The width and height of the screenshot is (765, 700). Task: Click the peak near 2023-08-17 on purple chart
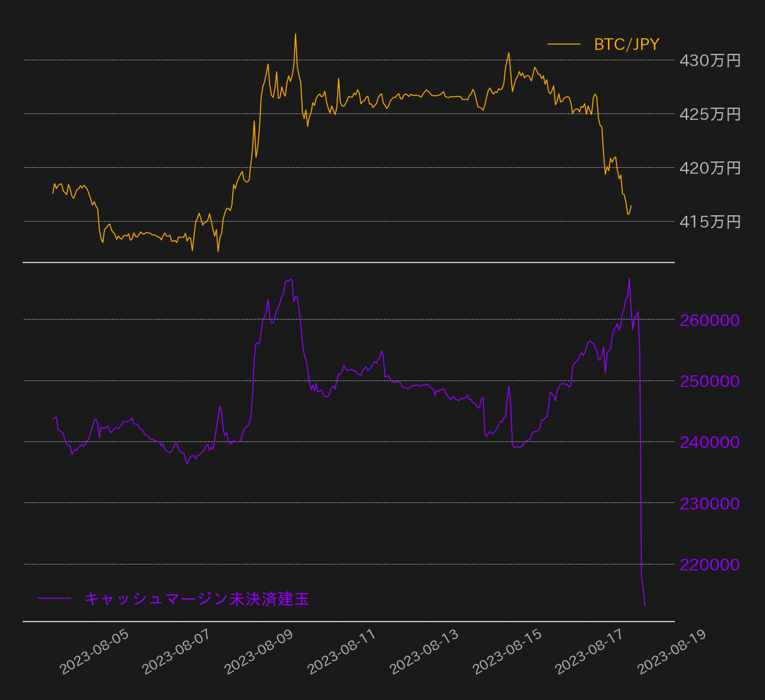coord(629,279)
